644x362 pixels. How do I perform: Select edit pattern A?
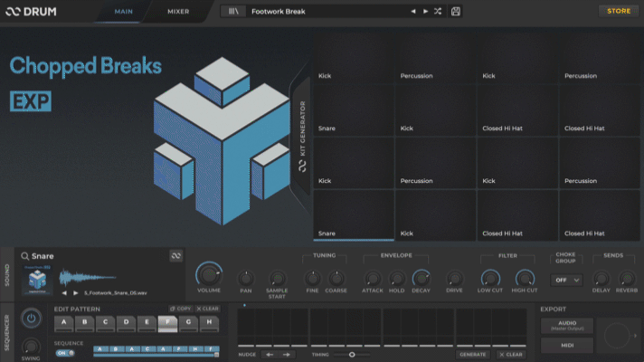tap(63, 323)
